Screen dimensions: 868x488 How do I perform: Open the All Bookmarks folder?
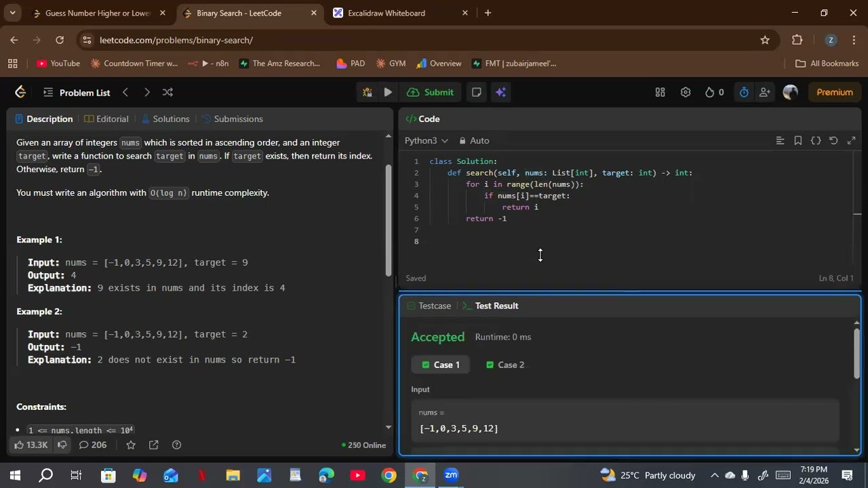(827, 63)
